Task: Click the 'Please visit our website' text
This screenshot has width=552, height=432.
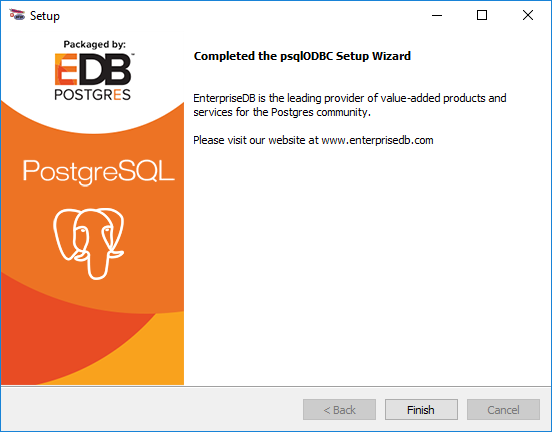Action: click(x=256, y=140)
